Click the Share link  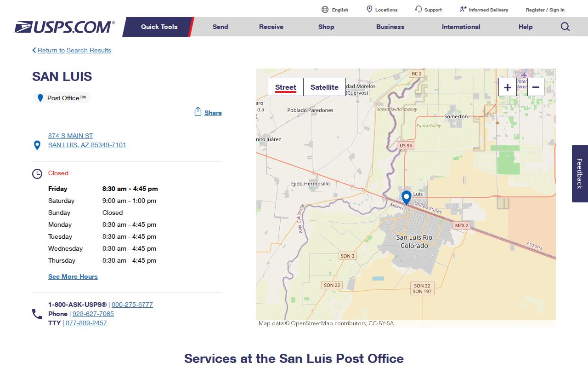tap(213, 113)
